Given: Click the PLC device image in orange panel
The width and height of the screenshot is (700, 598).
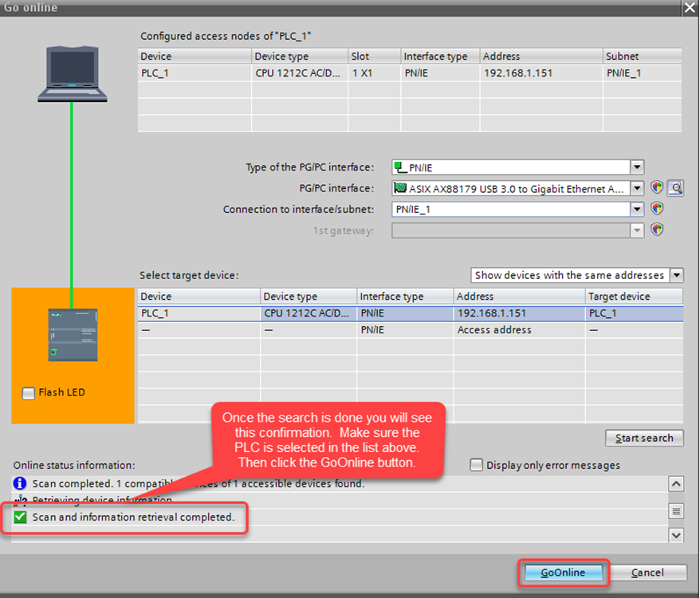Looking at the screenshot, I should (72, 335).
